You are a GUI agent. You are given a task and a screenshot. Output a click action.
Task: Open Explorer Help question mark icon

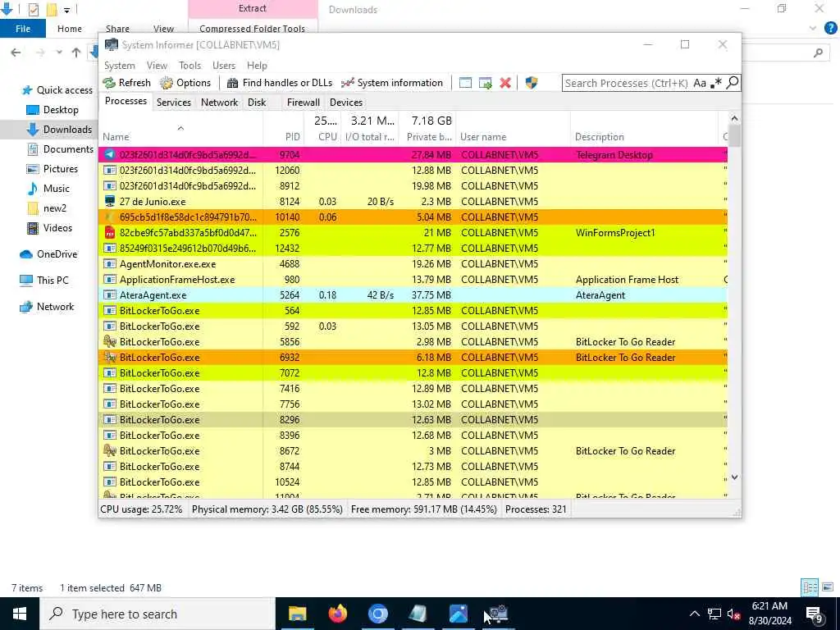point(830,28)
